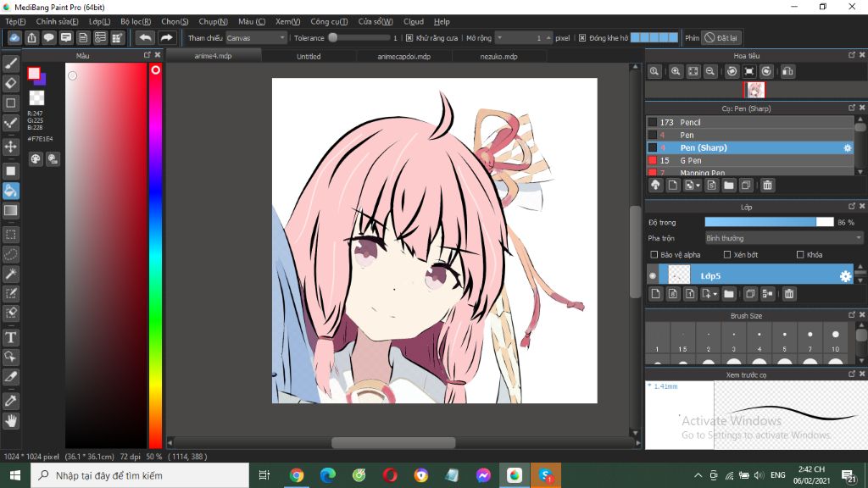
Task: Toggle visibility of layer Lớp5
Action: point(653,275)
